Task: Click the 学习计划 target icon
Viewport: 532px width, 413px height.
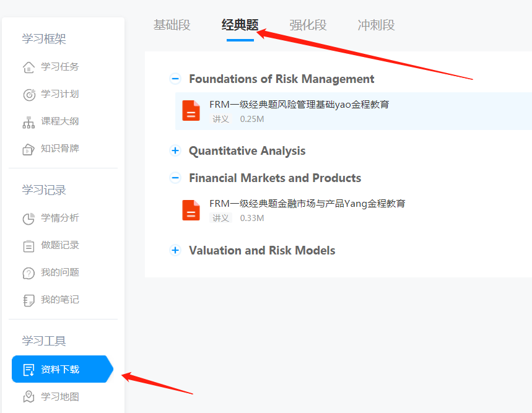Action: click(x=28, y=95)
